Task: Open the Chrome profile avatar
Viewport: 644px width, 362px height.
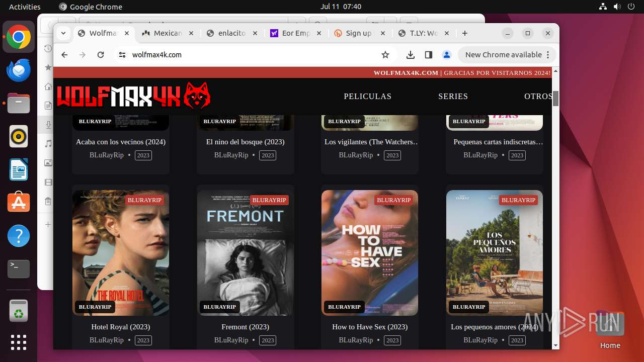Action: coord(446,55)
